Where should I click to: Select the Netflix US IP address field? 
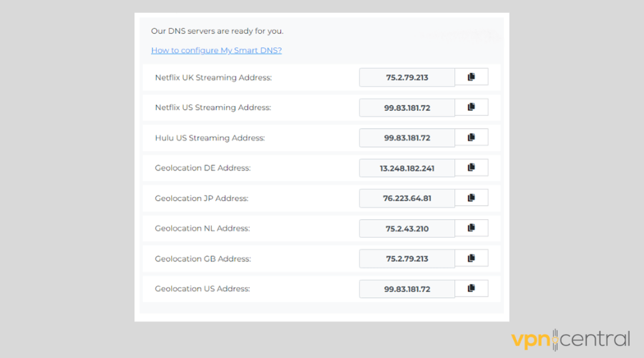tap(406, 107)
